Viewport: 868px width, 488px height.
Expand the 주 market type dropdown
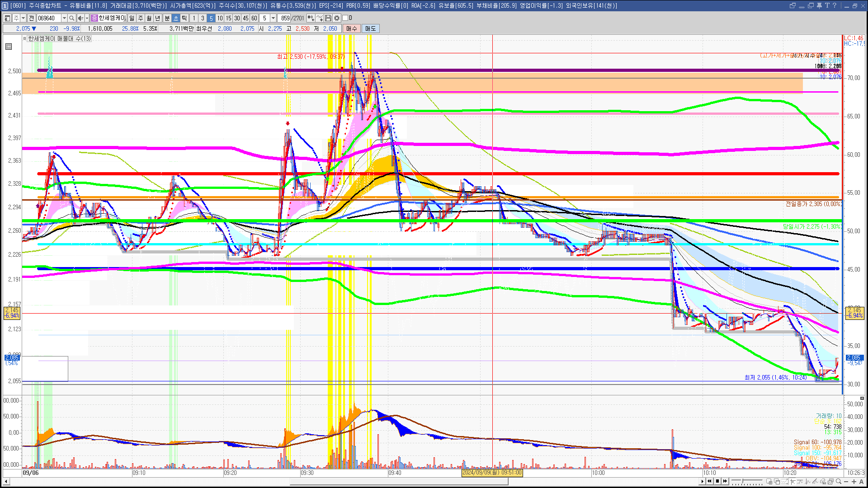coord(23,18)
